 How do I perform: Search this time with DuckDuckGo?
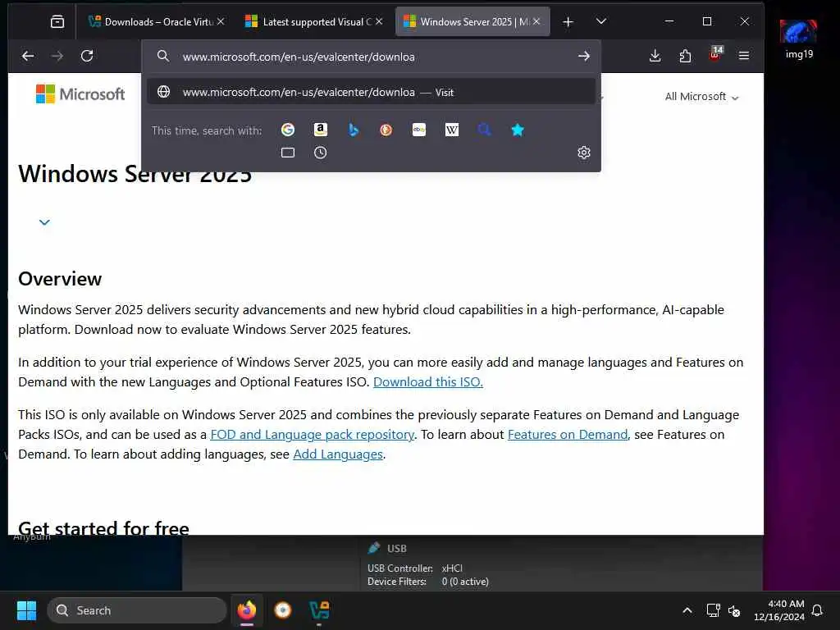386,130
